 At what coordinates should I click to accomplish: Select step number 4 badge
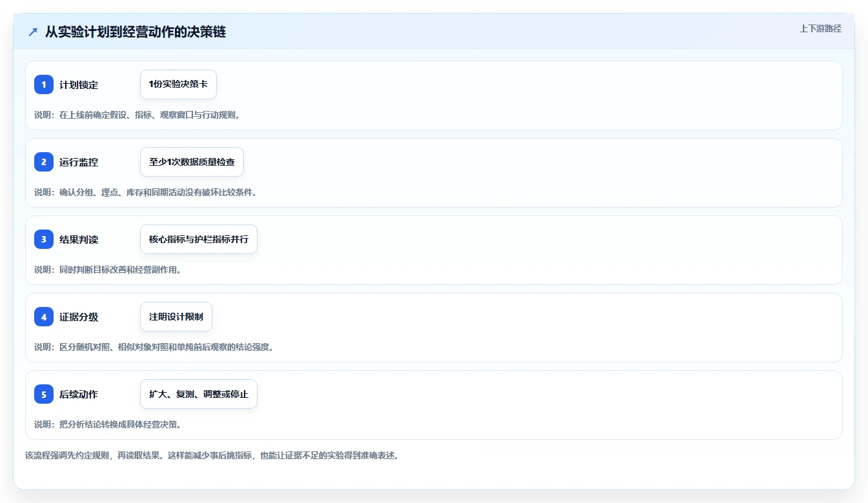pos(44,317)
